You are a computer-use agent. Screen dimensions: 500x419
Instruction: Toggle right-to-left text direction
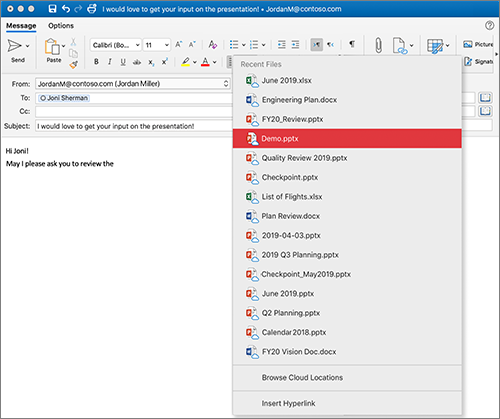330,45
